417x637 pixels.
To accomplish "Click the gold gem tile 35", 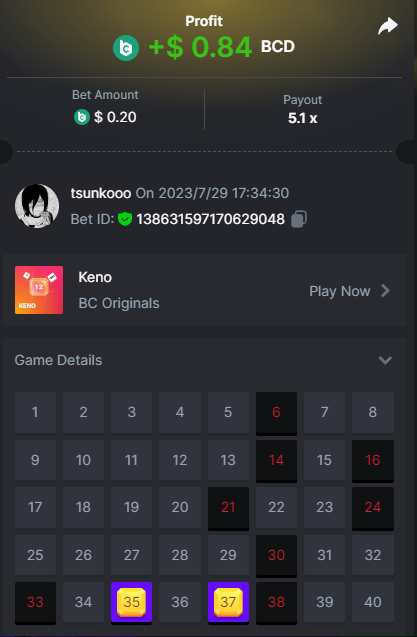I will [x=131, y=602].
